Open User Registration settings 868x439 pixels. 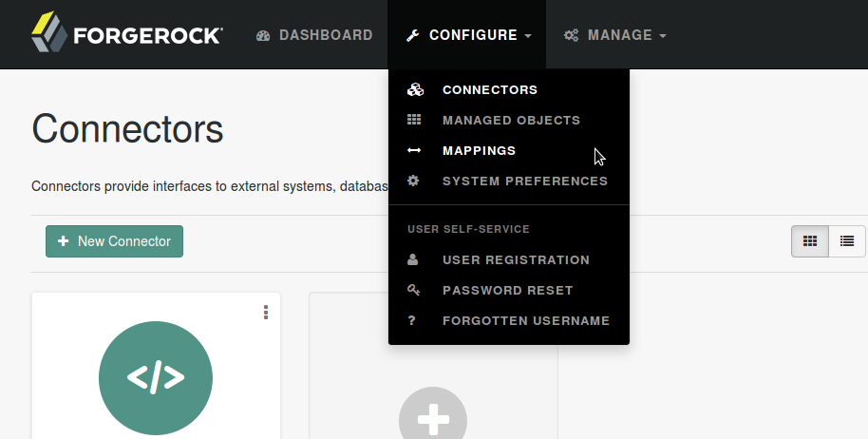point(509,260)
